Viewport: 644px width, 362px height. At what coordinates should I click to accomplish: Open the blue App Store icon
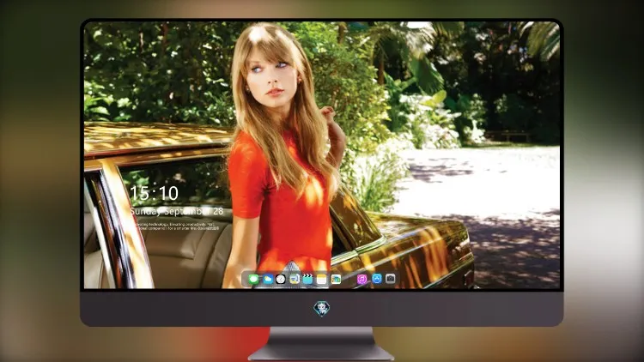(377, 279)
